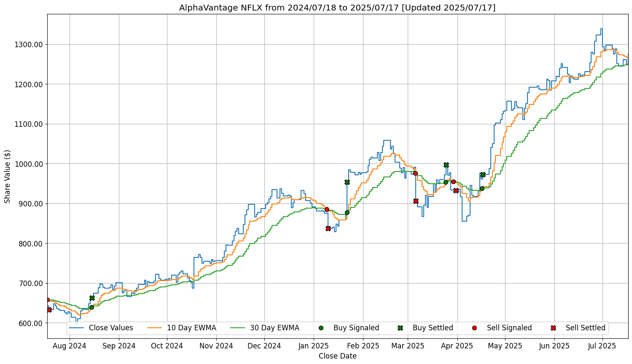Select the Buy Settled X near $973 in mid-April 2025

(x=483, y=174)
